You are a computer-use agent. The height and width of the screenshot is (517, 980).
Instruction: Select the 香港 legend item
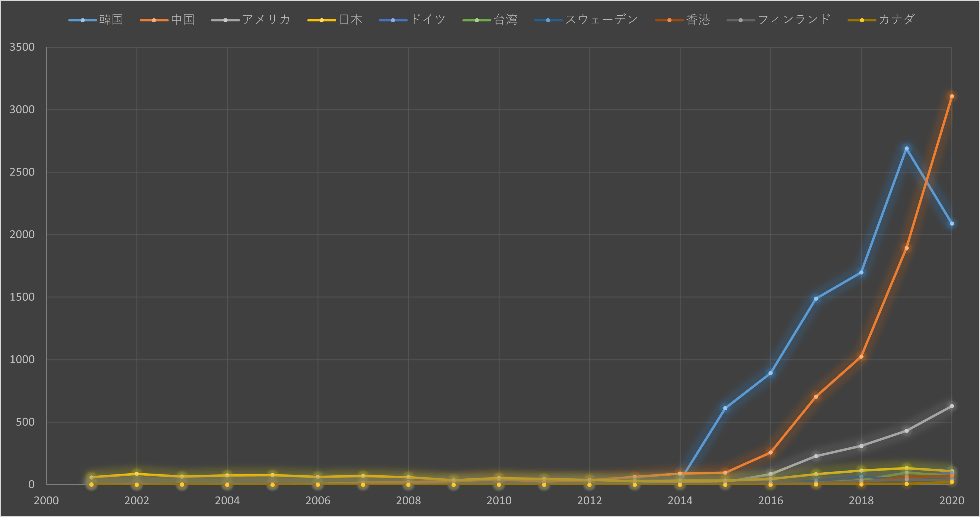pos(698,20)
